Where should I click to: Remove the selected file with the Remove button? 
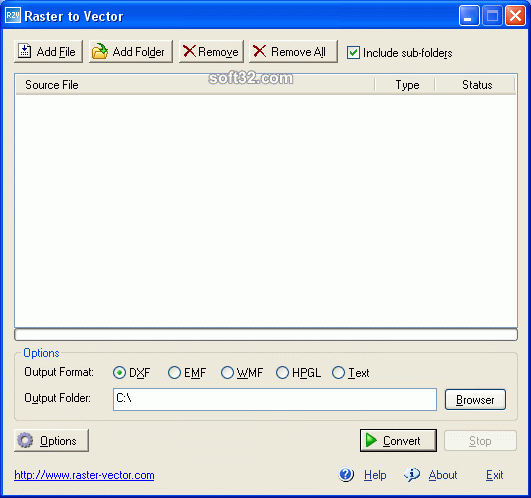pyautogui.click(x=211, y=52)
